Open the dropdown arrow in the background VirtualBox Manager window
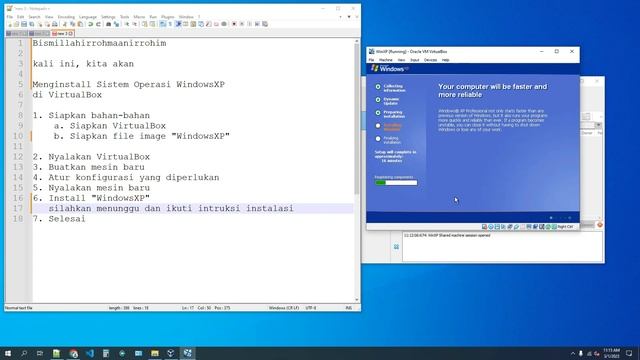This screenshot has height=360, width=640. coord(598,125)
